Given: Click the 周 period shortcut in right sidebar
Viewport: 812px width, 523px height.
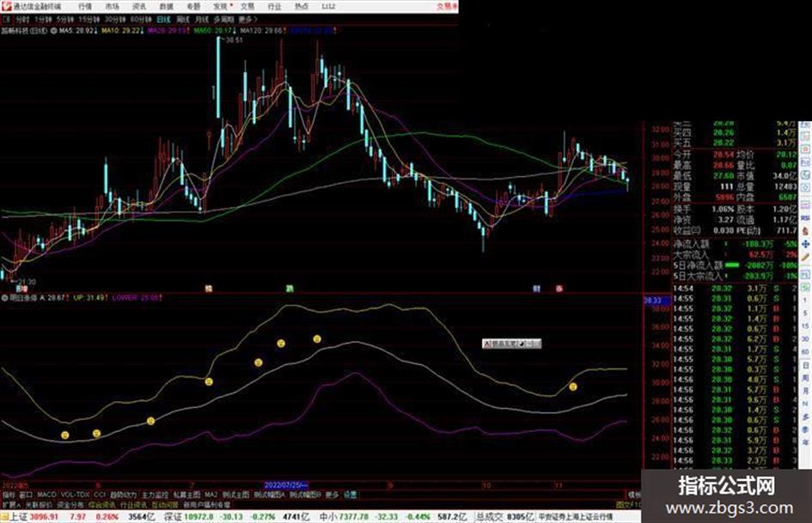Looking at the screenshot, I should [x=805, y=378].
